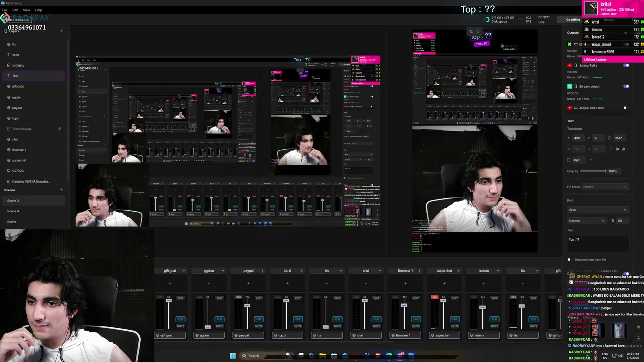Click the font size icon beside 50
The image size is (644, 362).
click(613, 221)
